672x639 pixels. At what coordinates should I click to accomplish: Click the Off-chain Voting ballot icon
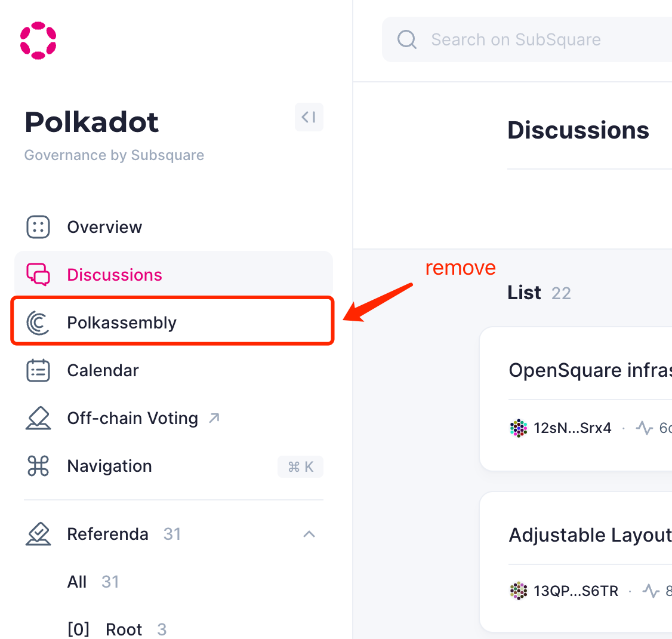pyautogui.click(x=38, y=418)
